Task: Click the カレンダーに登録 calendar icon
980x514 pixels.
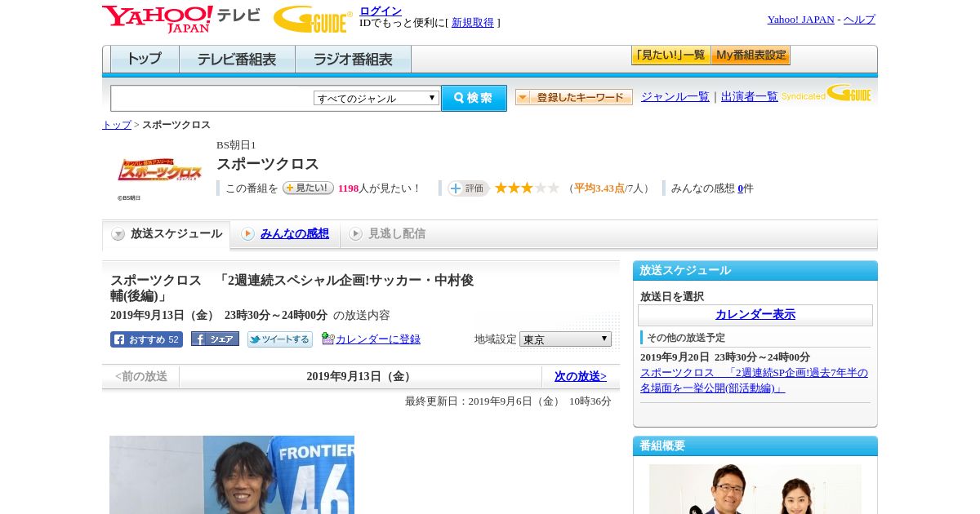Action: point(328,339)
